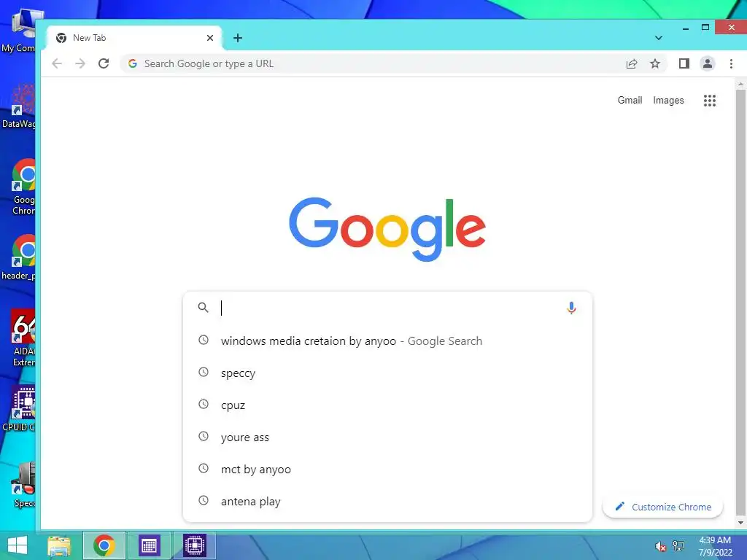Screen dimensions: 747x560
Task: Select the New Tab tab
Action: (x=134, y=38)
